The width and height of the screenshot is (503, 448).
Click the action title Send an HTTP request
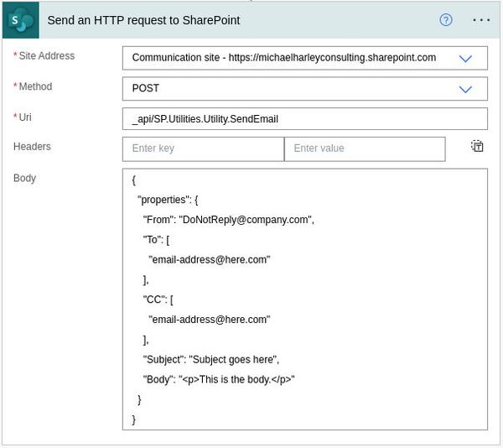pyautogui.click(x=143, y=20)
